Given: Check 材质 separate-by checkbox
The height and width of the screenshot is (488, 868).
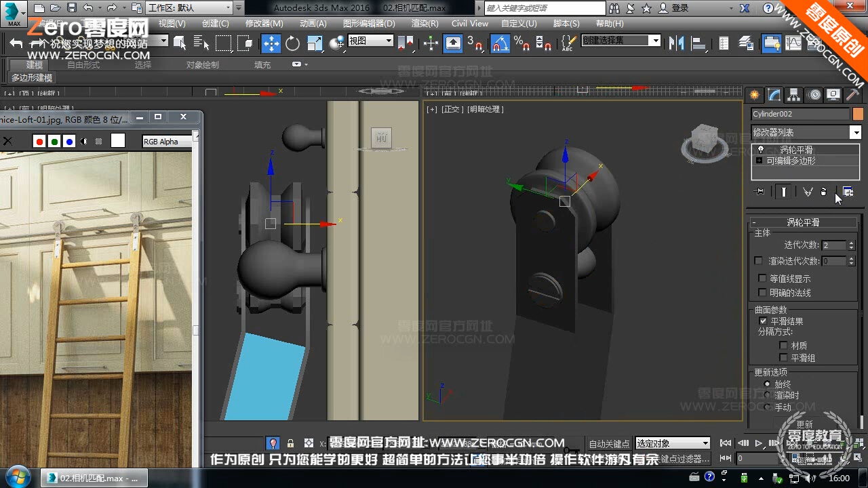Looking at the screenshot, I should (x=783, y=346).
